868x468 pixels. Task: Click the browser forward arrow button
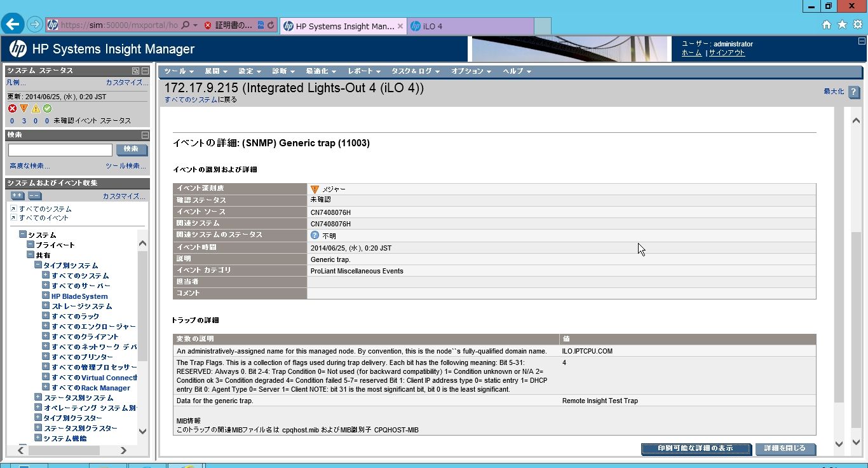pos(35,25)
